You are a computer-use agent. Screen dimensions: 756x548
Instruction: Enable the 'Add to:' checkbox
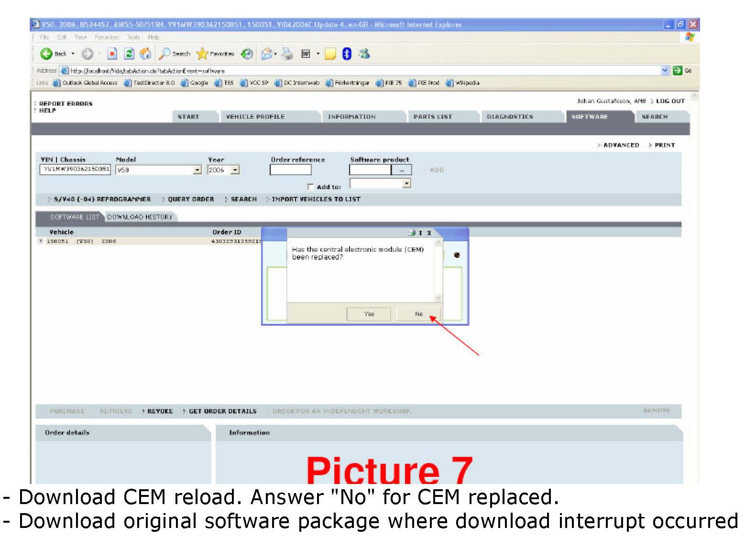click(x=310, y=187)
